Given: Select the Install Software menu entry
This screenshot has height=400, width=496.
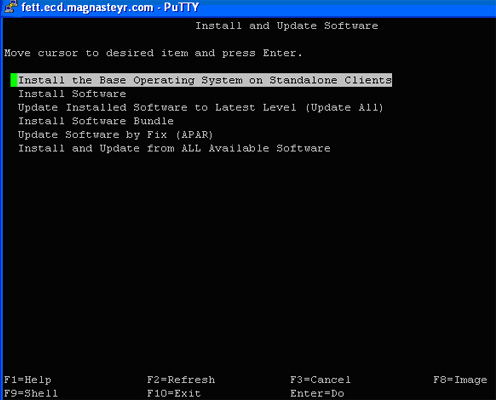Looking at the screenshot, I should pyautogui.click(x=72, y=94).
